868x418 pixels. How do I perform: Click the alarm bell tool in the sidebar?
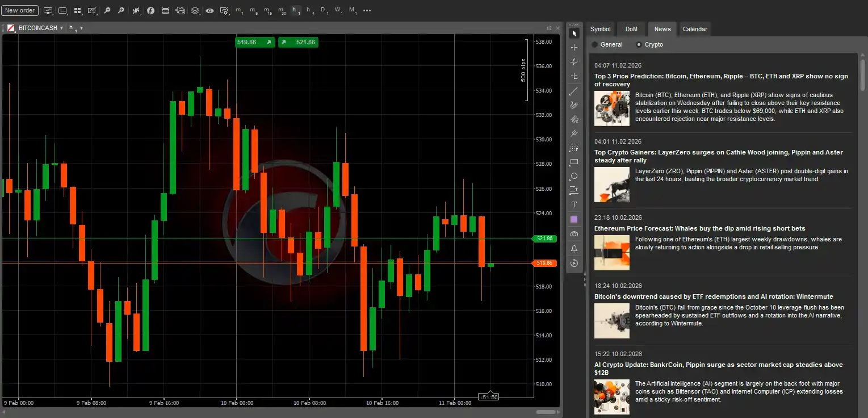tap(574, 248)
